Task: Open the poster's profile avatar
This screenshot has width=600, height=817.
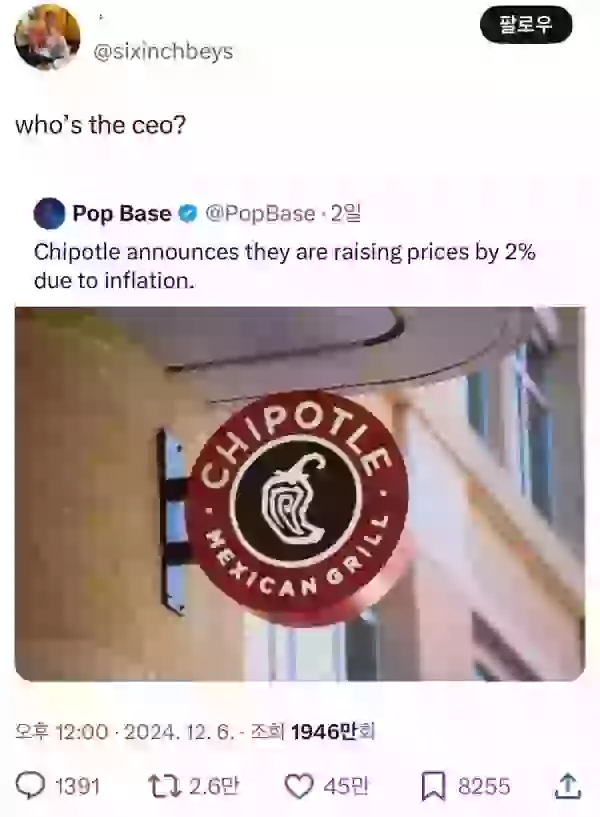Action: (47, 37)
